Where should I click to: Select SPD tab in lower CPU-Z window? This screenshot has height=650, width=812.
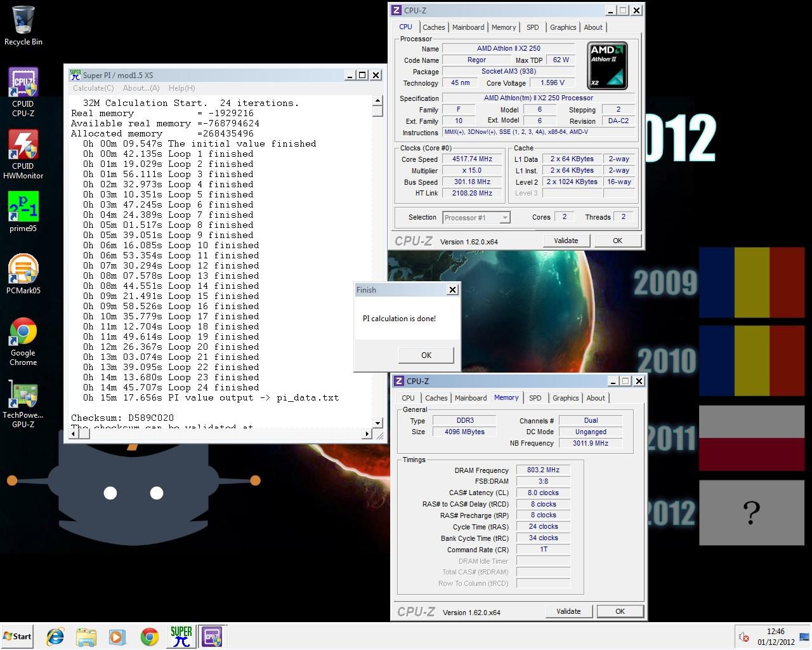(535, 398)
